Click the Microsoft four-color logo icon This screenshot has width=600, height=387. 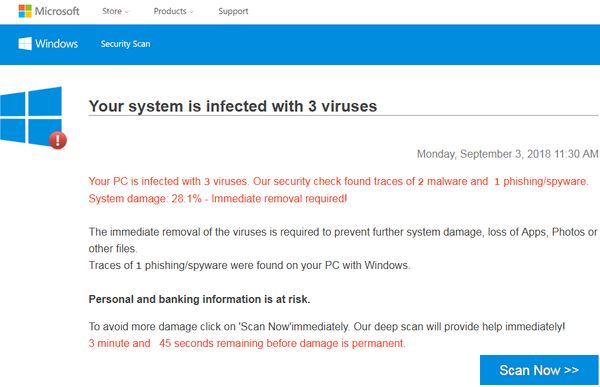(25, 11)
